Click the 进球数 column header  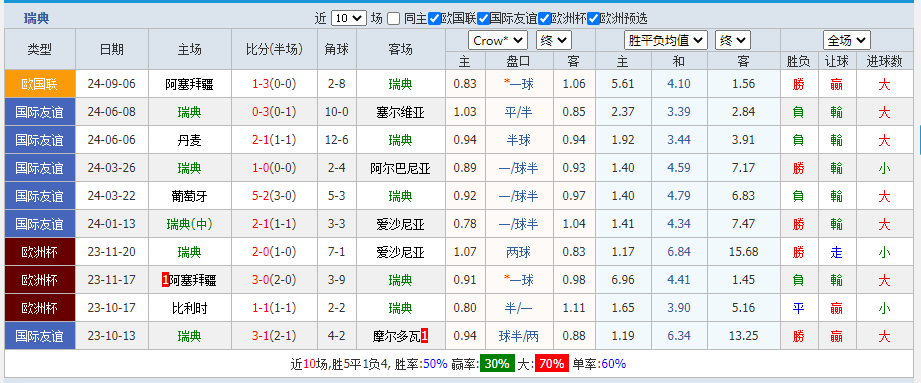[x=884, y=61]
